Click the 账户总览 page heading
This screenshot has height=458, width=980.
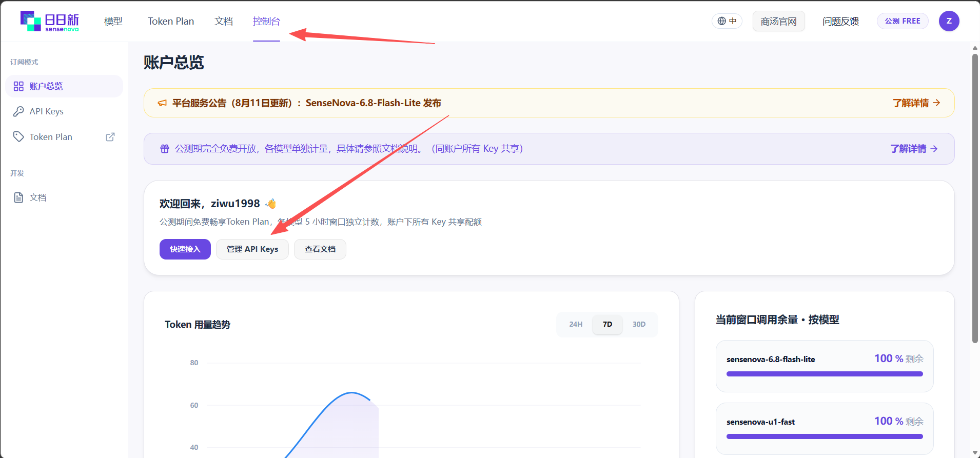point(174,63)
